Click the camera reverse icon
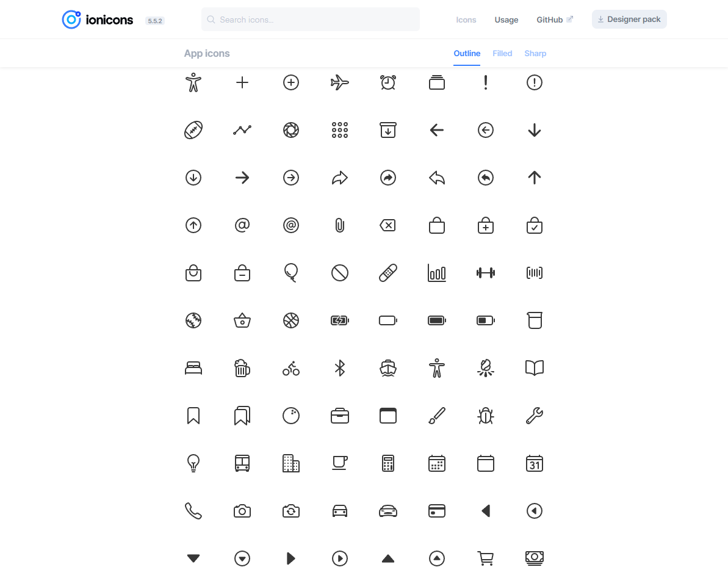Image resolution: width=728 pixels, height=578 pixels. (290, 511)
